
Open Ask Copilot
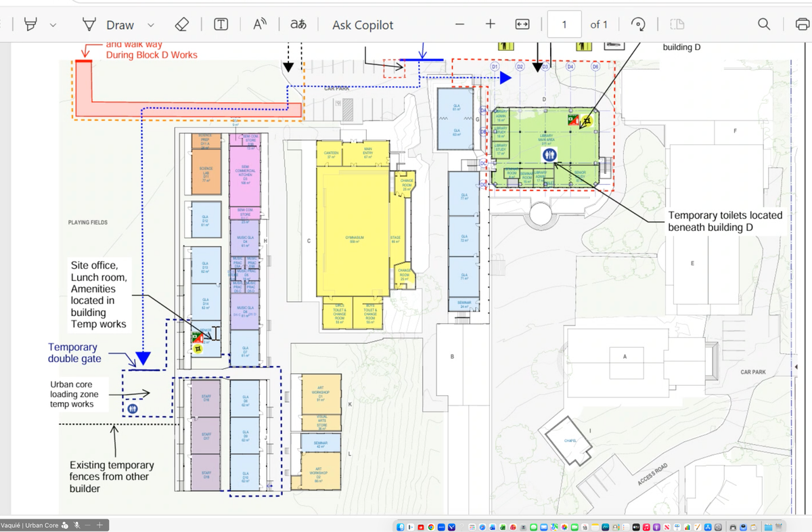tap(363, 24)
